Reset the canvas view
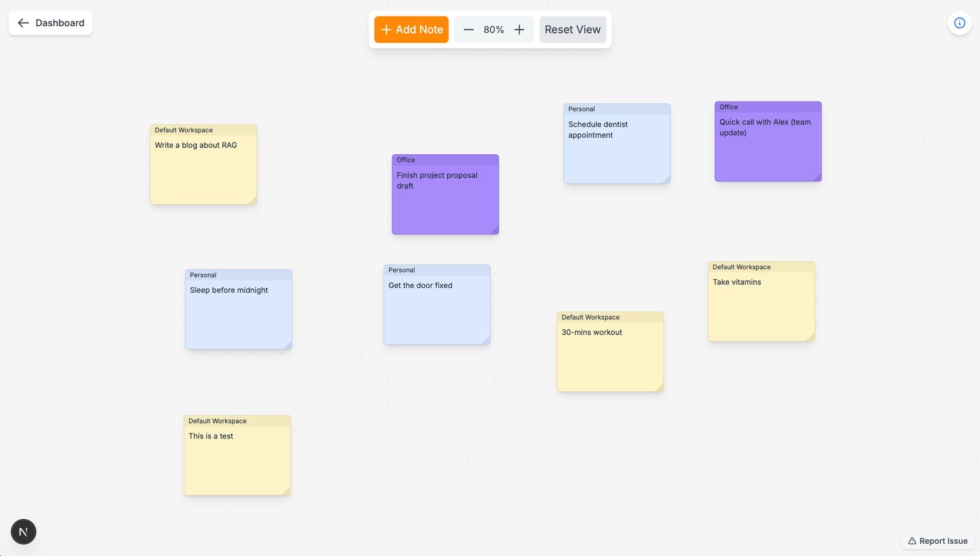The image size is (980, 556). click(x=573, y=29)
